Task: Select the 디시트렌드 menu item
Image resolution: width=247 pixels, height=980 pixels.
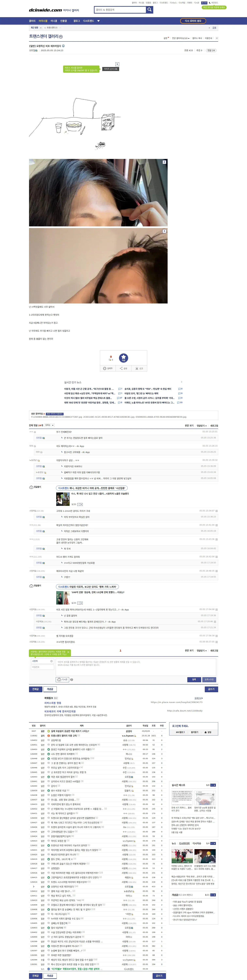Action: click(x=89, y=21)
